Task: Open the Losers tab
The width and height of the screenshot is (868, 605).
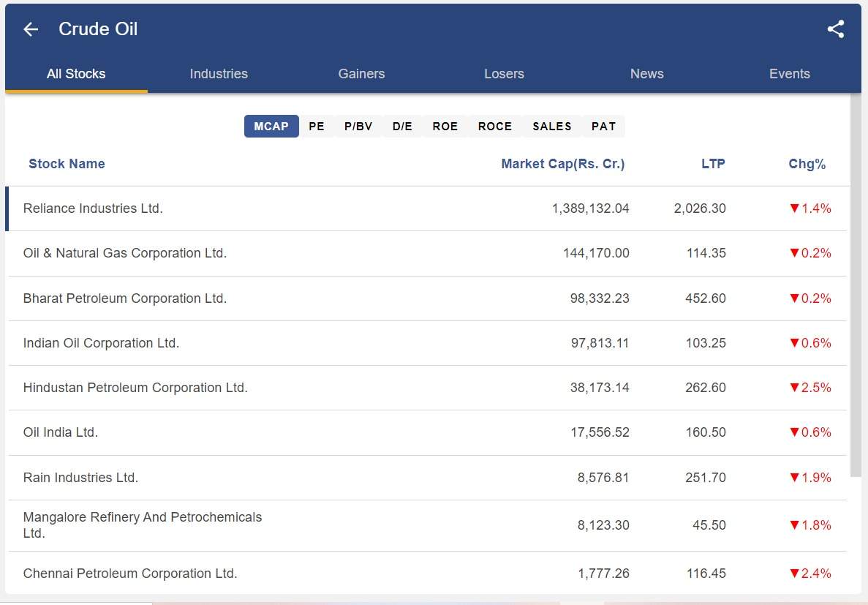Action: [504, 73]
